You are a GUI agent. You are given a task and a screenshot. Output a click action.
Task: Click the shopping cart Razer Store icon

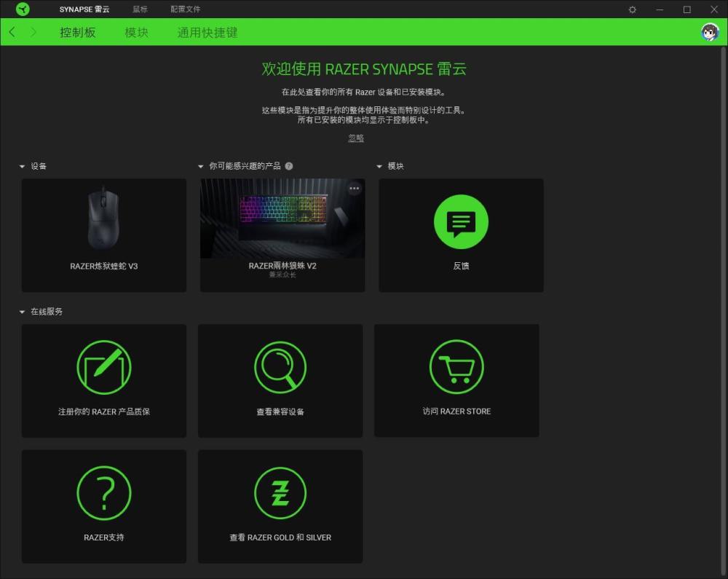click(456, 367)
